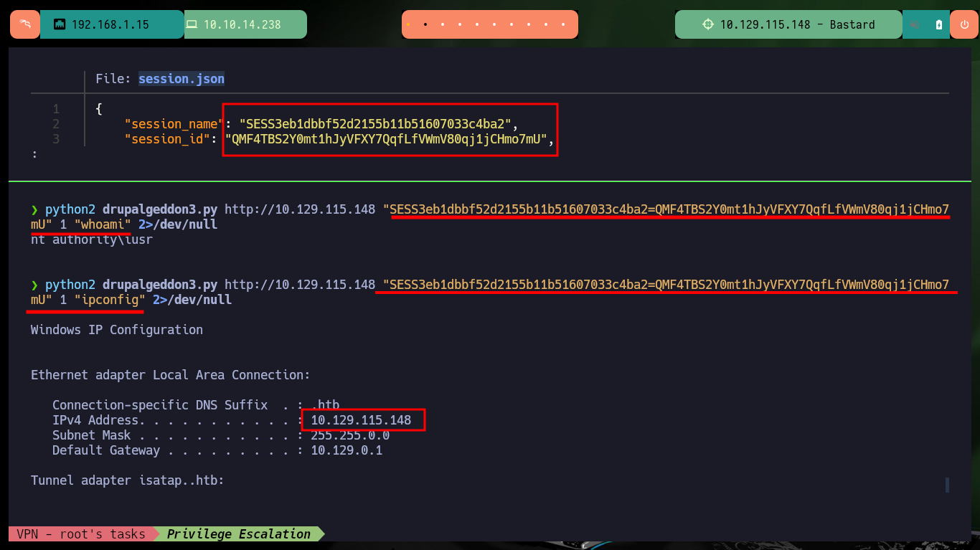
Task: Click "Ethernet adapter Local Area Connection:" line
Action: (x=171, y=375)
